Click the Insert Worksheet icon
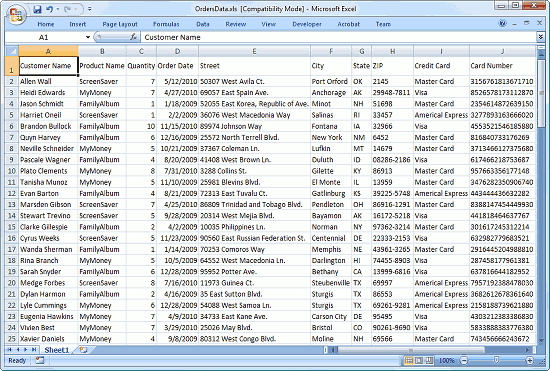The height and width of the screenshot is (371, 550). (83, 350)
